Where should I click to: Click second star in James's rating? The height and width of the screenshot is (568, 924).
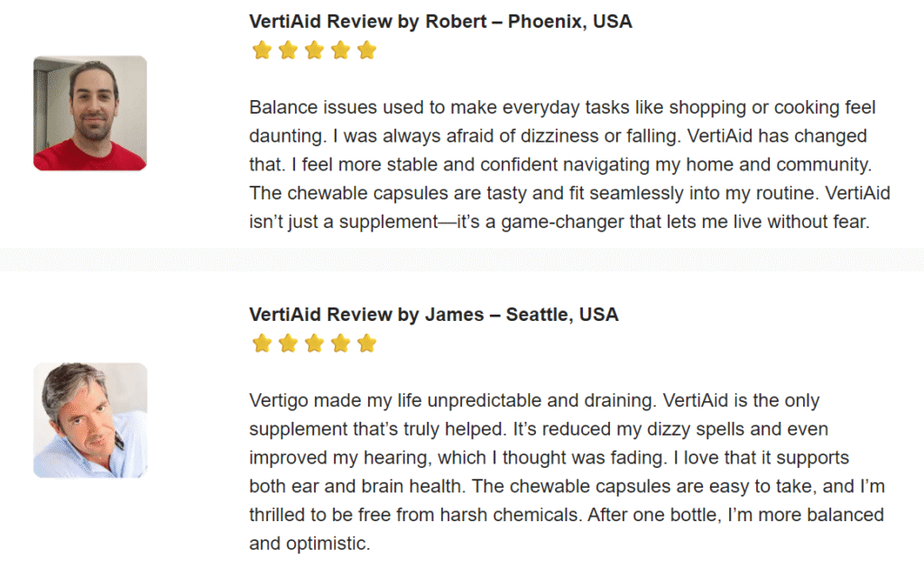(x=288, y=344)
